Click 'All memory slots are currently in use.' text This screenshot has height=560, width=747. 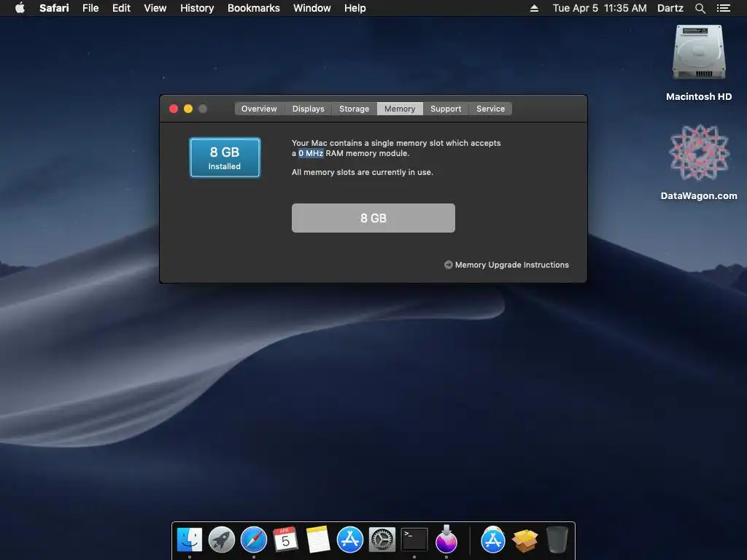[362, 172]
